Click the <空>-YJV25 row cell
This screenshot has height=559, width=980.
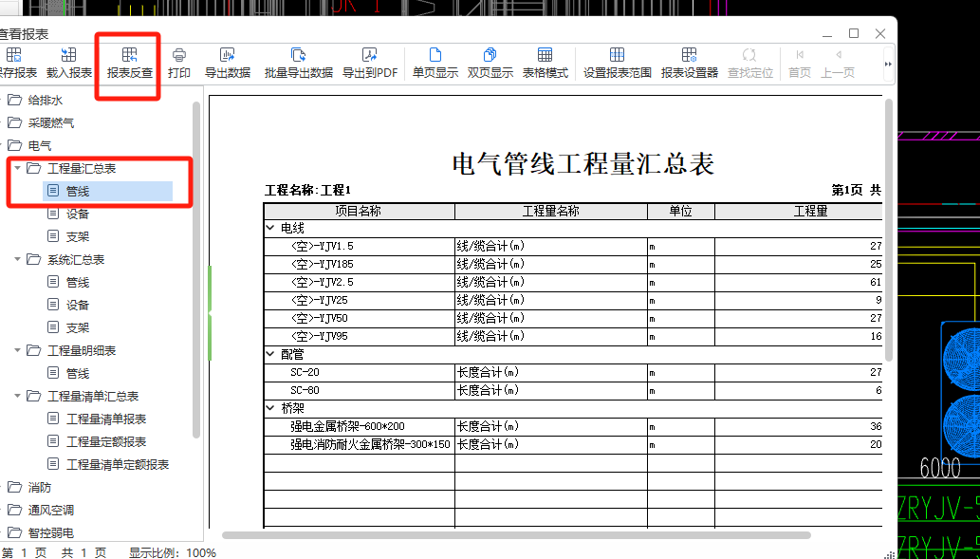(360, 301)
